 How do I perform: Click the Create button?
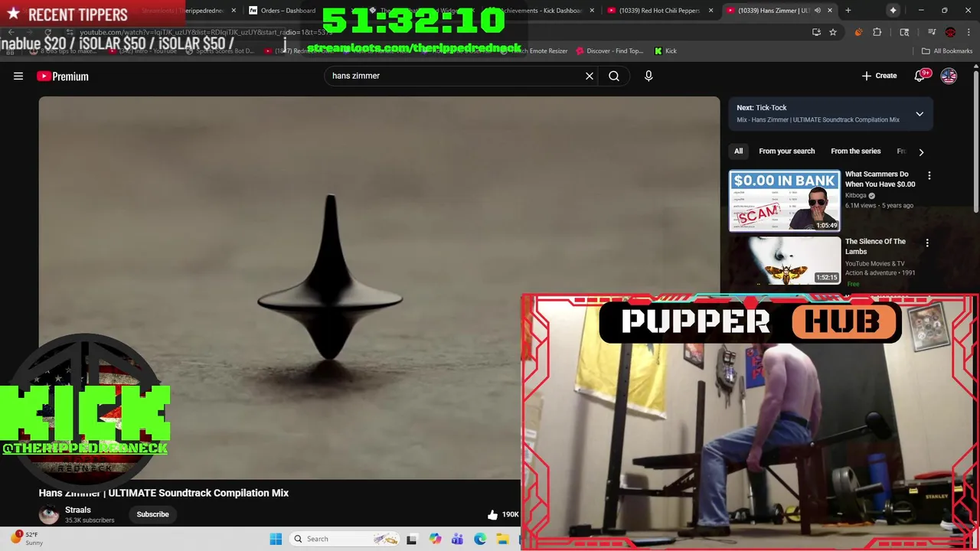(x=879, y=76)
